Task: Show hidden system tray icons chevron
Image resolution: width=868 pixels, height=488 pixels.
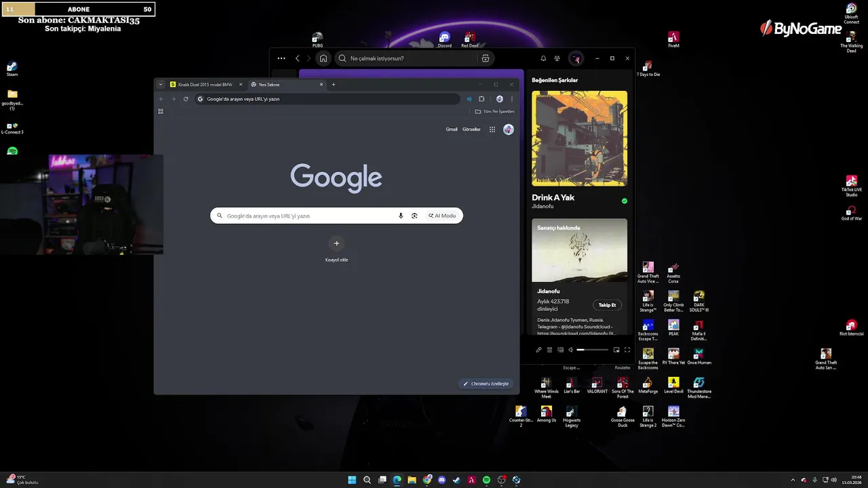Action: coord(792,480)
